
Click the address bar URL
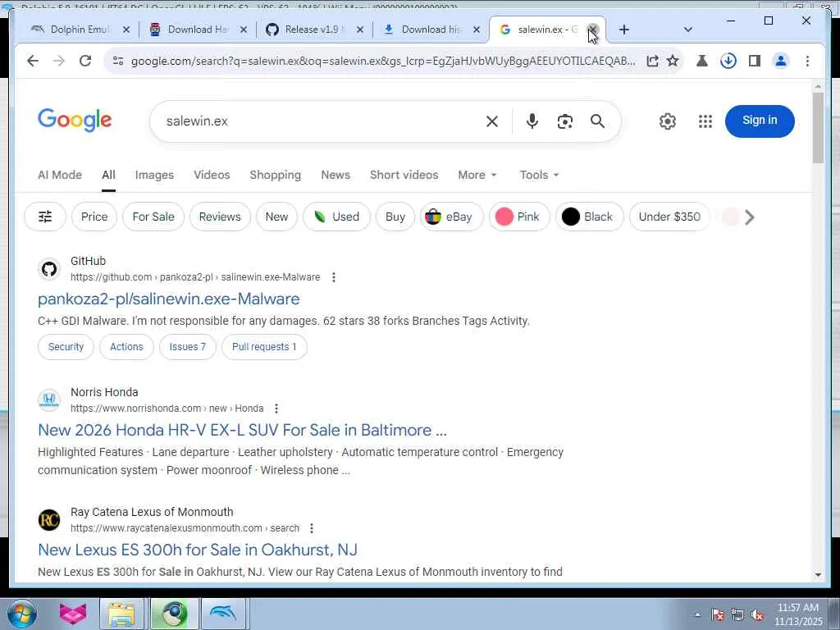click(x=383, y=61)
